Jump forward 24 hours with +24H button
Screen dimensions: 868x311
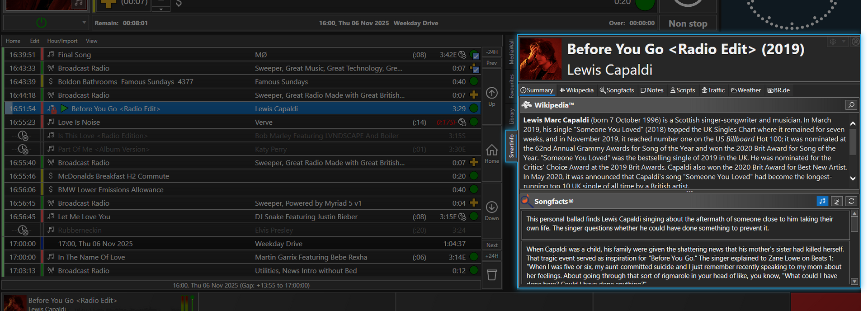point(492,256)
